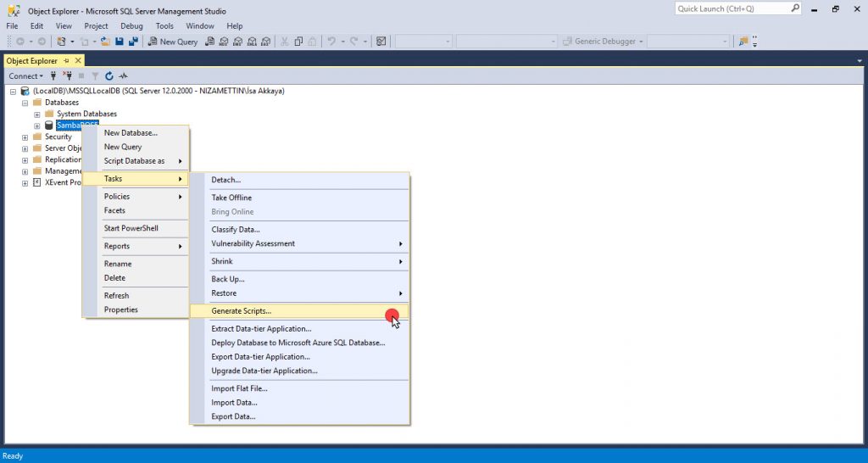Select Detach... in the Tasks submenu
Screen dimensions: 868x463
pyautogui.click(x=299, y=180)
